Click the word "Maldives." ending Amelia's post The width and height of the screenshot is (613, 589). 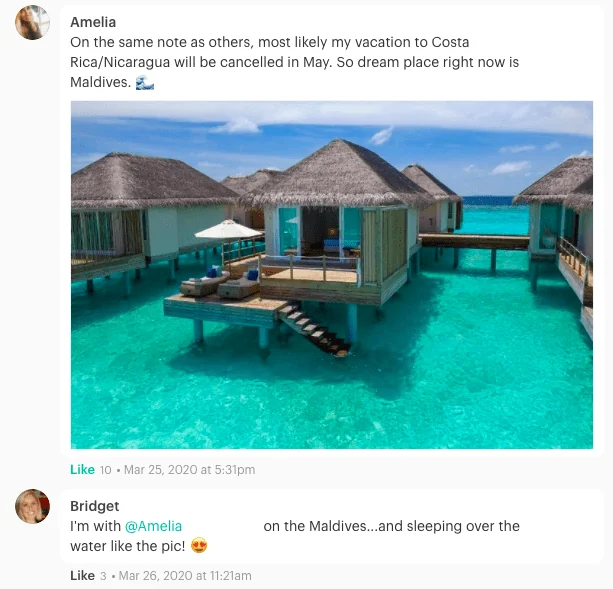[x=100, y=82]
